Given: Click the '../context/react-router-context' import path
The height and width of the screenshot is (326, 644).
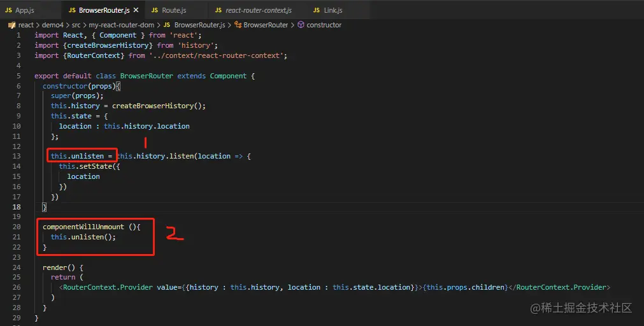Looking at the screenshot, I should (218, 55).
